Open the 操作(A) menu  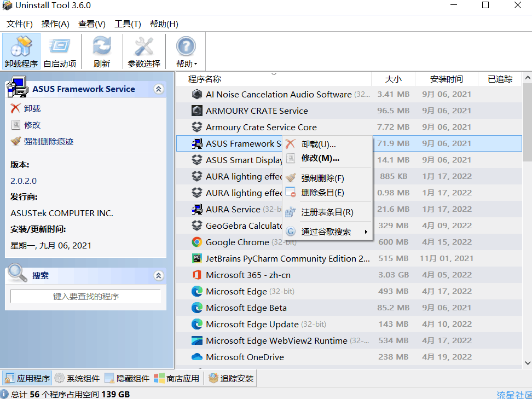tap(55, 24)
